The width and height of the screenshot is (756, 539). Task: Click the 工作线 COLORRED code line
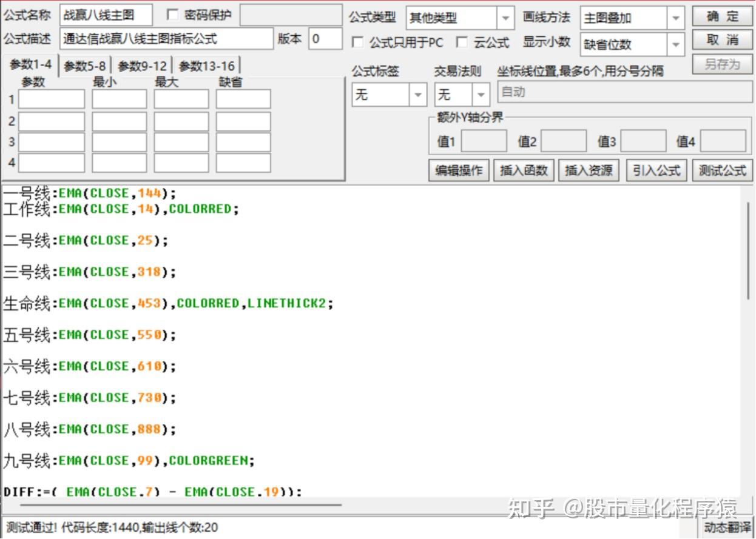point(121,209)
